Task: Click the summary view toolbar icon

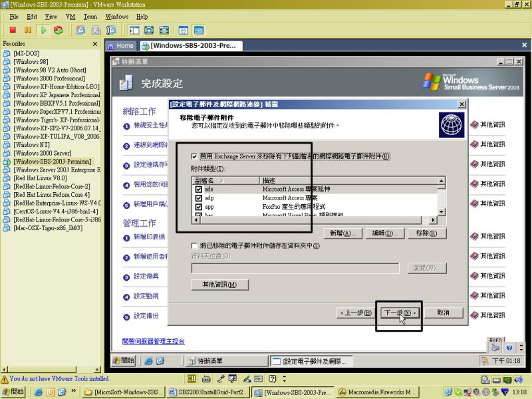Action: click(184, 30)
